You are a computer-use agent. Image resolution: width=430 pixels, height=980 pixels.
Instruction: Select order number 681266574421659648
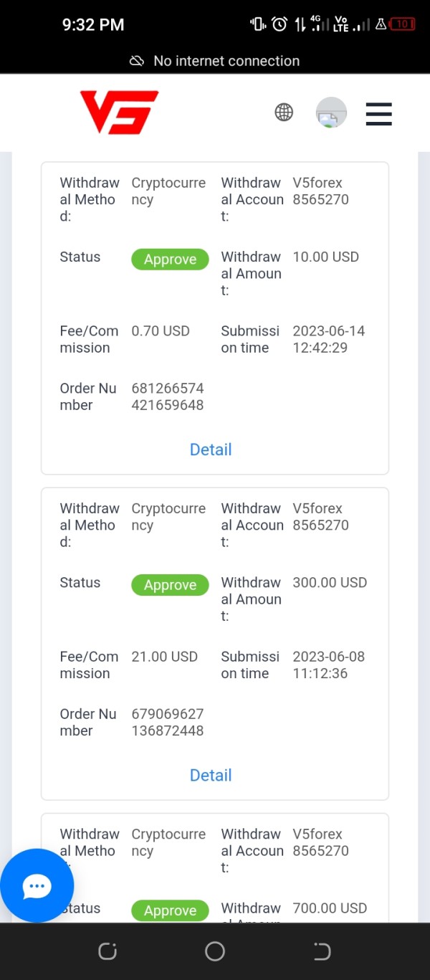168,396
